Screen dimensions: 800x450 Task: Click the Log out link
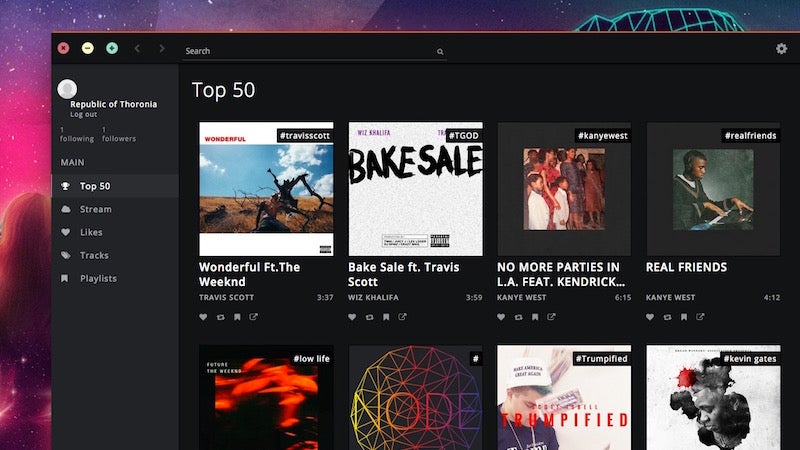coord(83,114)
